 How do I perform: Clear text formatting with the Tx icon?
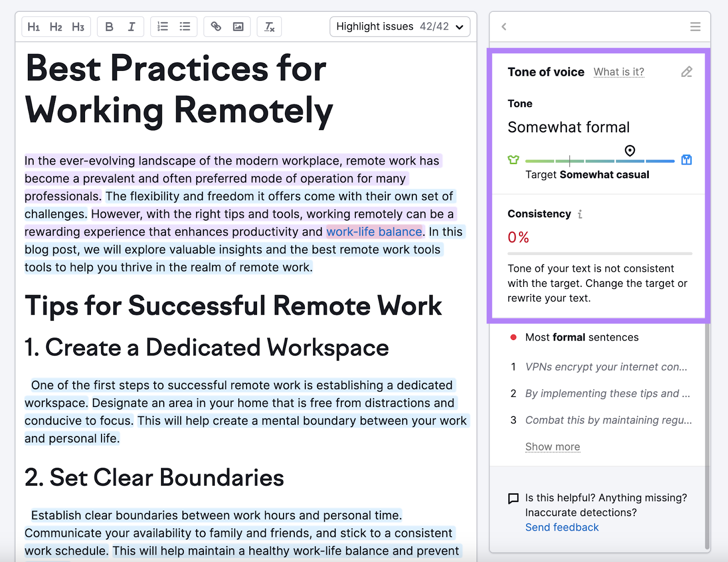click(269, 26)
